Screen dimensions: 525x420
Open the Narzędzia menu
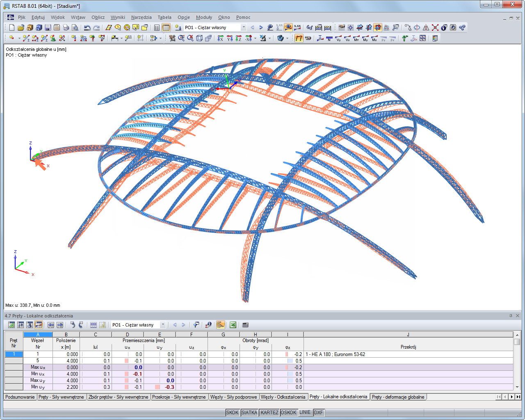point(142,17)
